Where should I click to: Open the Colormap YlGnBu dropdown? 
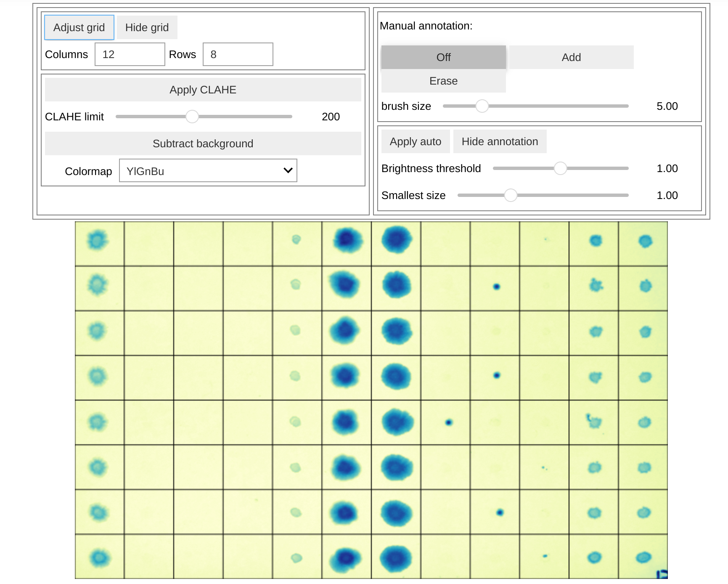(208, 171)
